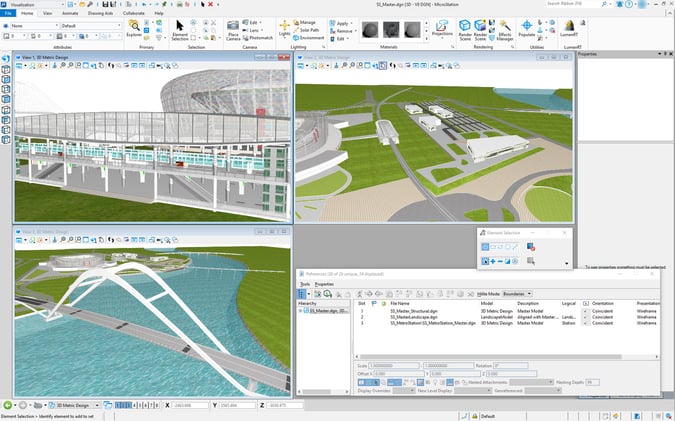Image resolution: width=675 pixels, height=421 pixels.
Task: Click the top cube icon in left sidebar
Action: coord(6,69)
